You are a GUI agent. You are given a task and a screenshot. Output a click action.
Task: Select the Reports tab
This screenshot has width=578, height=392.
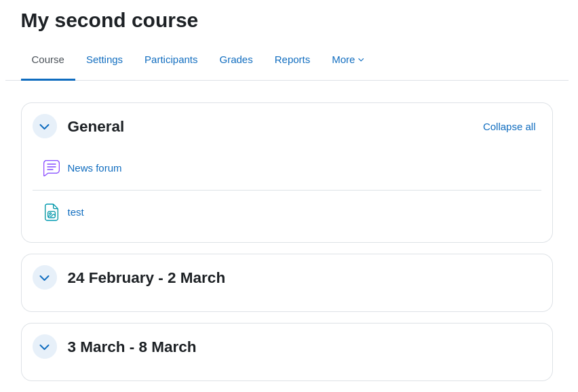292,60
